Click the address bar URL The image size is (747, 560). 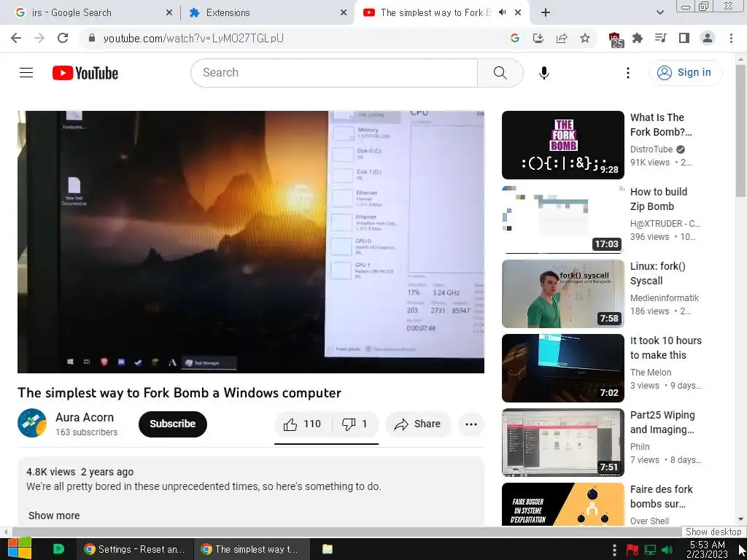[193, 38]
